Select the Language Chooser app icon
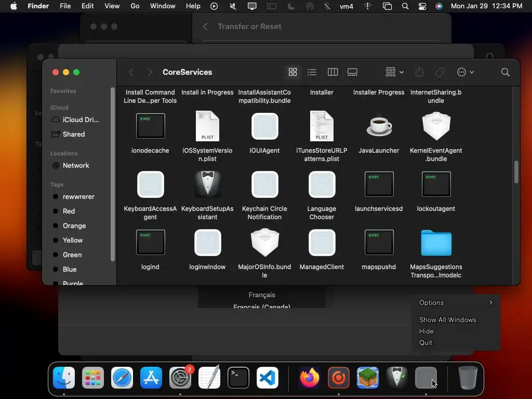This screenshot has width=532, height=399. click(x=322, y=184)
